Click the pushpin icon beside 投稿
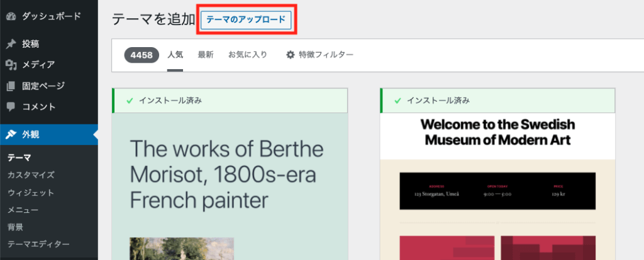Screen dimensions: 644x260 [x=11, y=44]
